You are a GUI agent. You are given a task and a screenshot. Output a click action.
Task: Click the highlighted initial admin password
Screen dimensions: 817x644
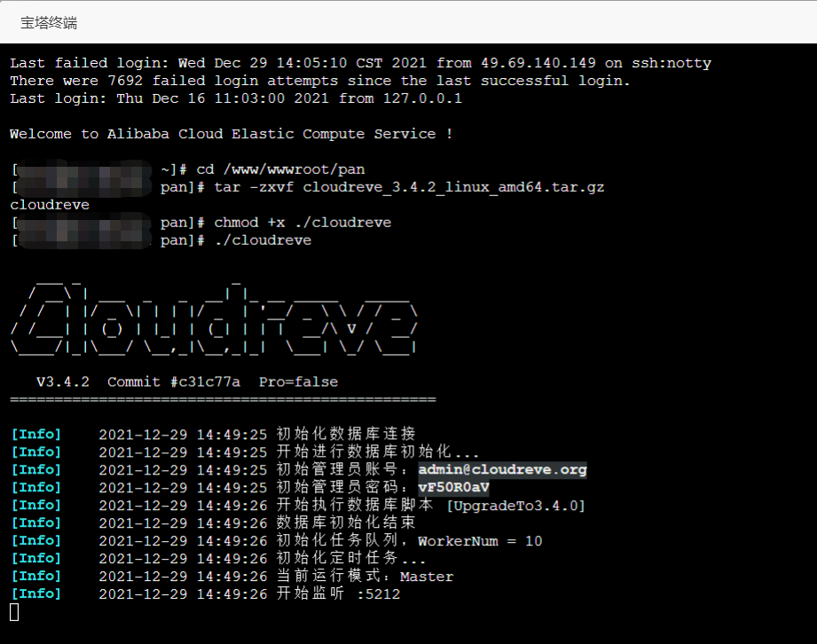(x=453, y=487)
